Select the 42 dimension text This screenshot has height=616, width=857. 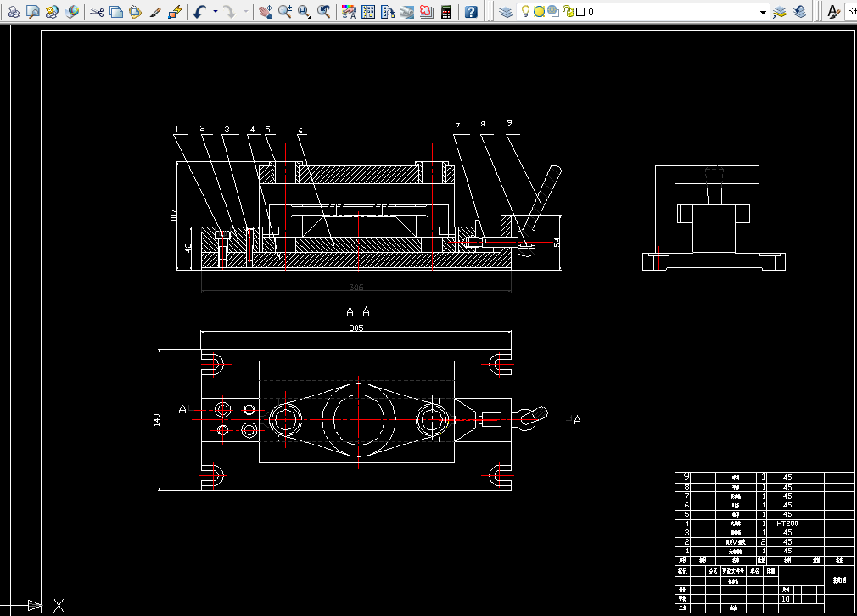coord(188,248)
